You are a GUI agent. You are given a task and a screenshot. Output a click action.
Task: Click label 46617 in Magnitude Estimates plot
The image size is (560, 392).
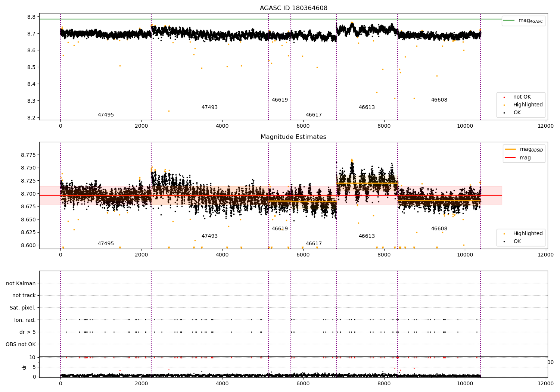click(314, 244)
